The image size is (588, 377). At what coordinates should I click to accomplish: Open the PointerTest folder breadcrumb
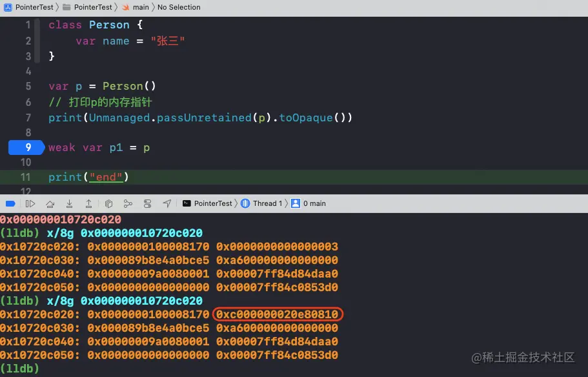pos(87,7)
